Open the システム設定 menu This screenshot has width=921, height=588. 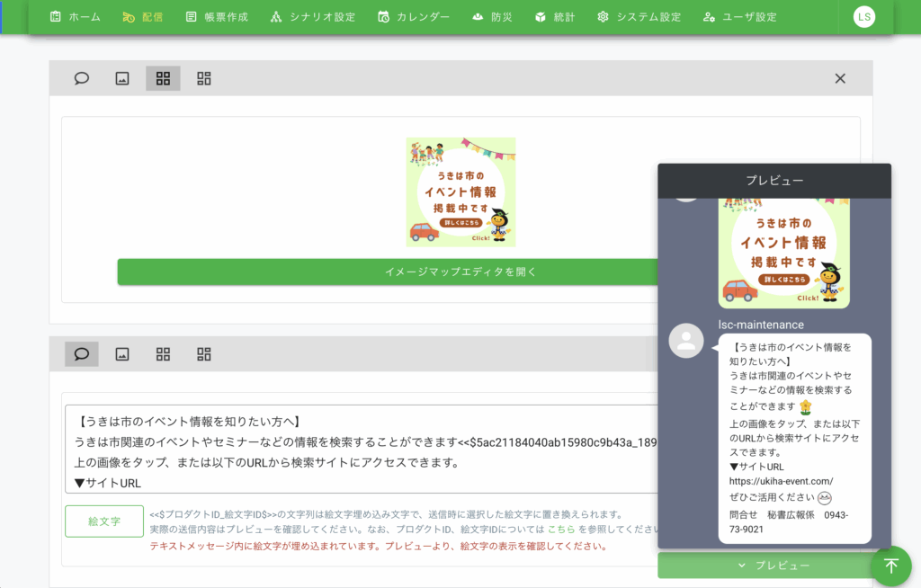point(639,17)
